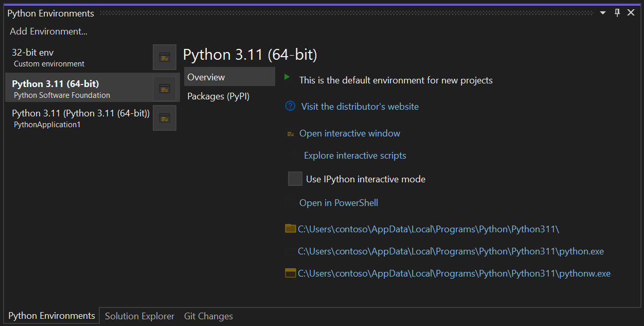This screenshot has width=644, height=326.
Task: Click the Python 3.11 (64-bit) heading
Action: pos(250,55)
